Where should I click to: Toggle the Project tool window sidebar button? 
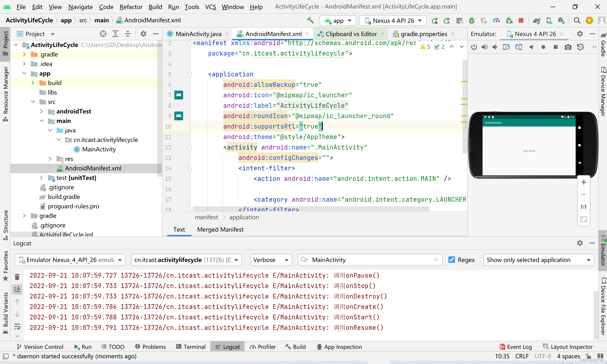click(x=5, y=44)
